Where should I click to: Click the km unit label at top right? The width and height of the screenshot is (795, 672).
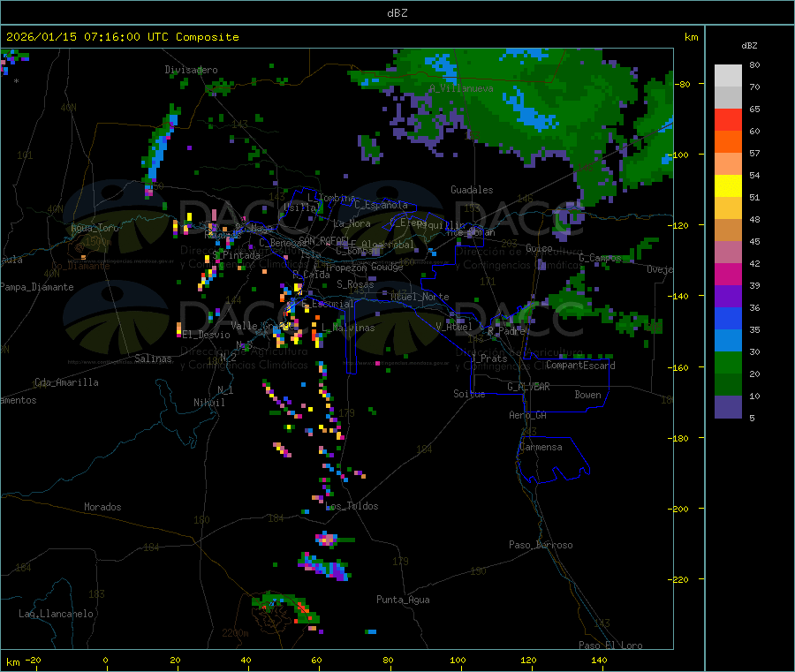tap(691, 37)
